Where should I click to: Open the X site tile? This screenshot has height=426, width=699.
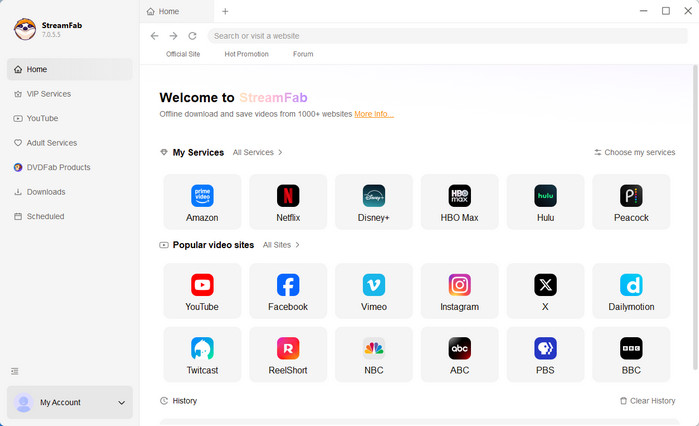(545, 291)
